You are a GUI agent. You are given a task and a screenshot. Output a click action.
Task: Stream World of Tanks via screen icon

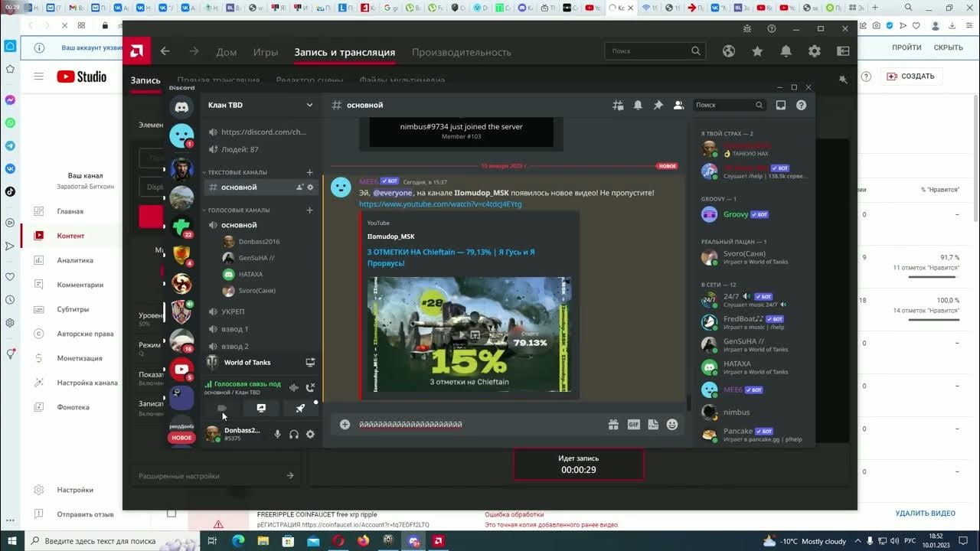coord(310,363)
